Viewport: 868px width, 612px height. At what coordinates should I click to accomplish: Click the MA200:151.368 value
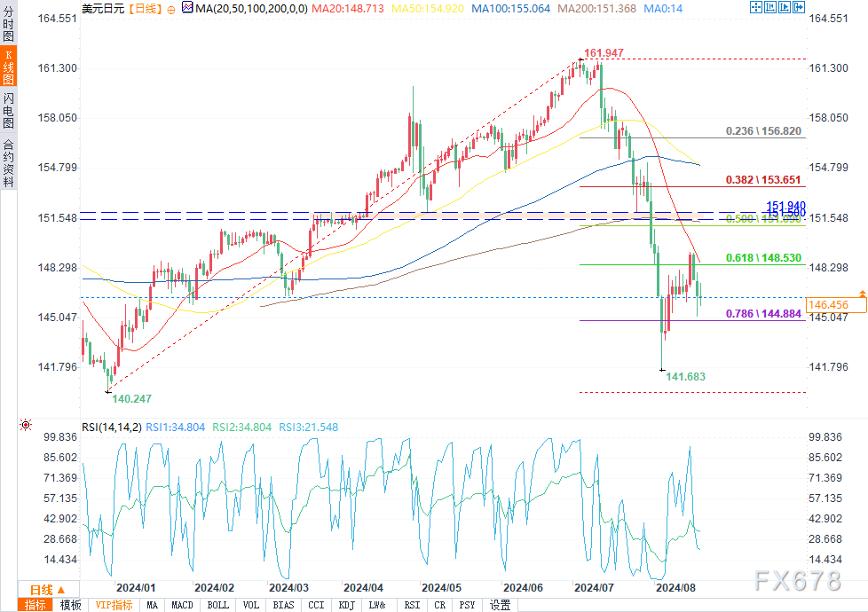(x=596, y=9)
